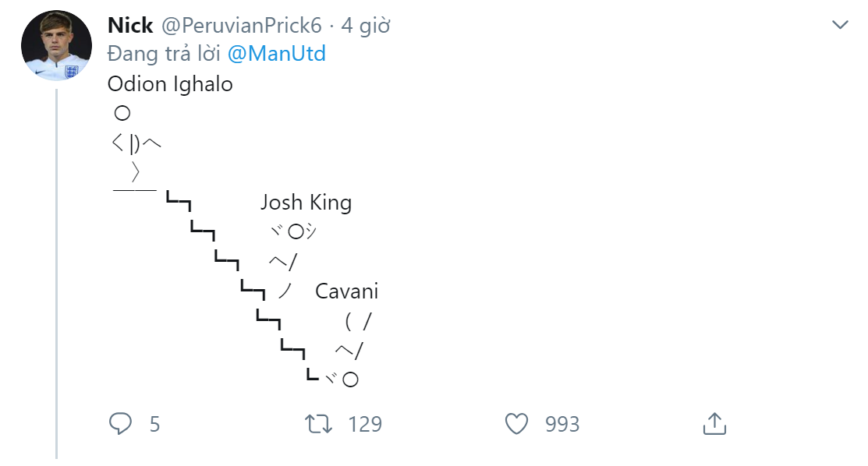The height and width of the screenshot is (466, 868).
Task: Click the "4 giờ" timestamp
Action: [366, 26]
